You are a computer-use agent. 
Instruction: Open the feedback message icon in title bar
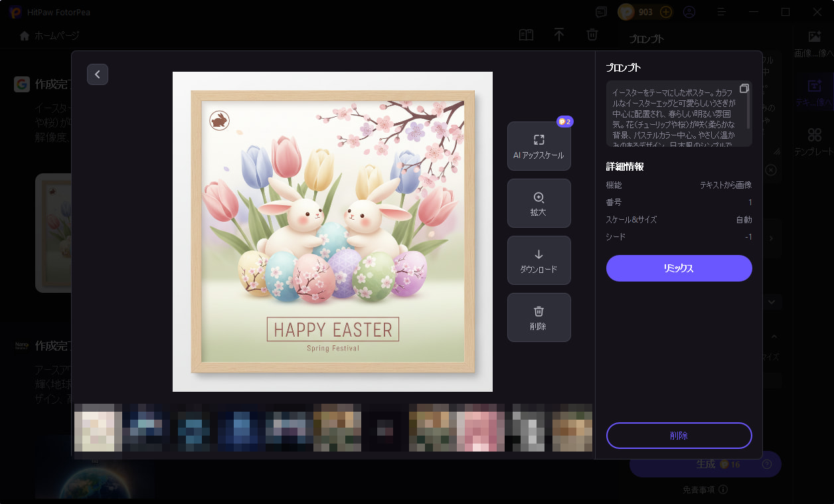point(602,12)
